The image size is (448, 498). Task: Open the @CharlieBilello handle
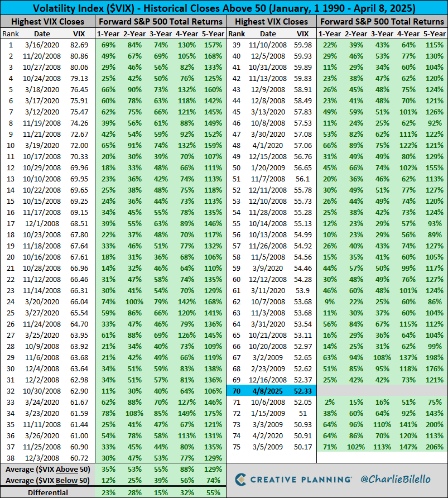click(x=398, y=479)
